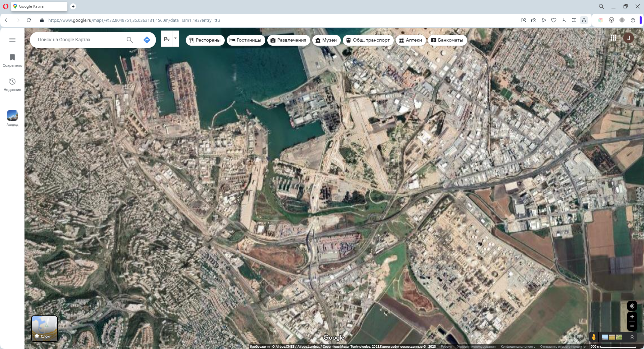Click the my location target button

pyautogui.click(x=632, y=306)
